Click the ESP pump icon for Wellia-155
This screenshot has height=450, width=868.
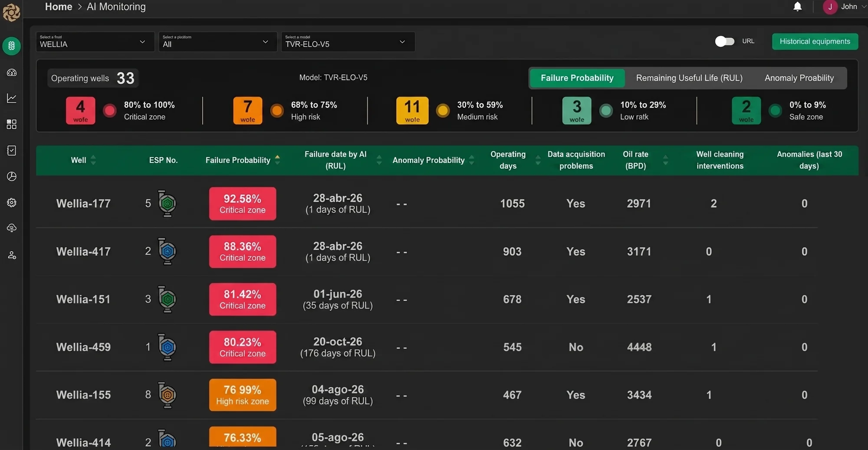click(x=167, y=395)
